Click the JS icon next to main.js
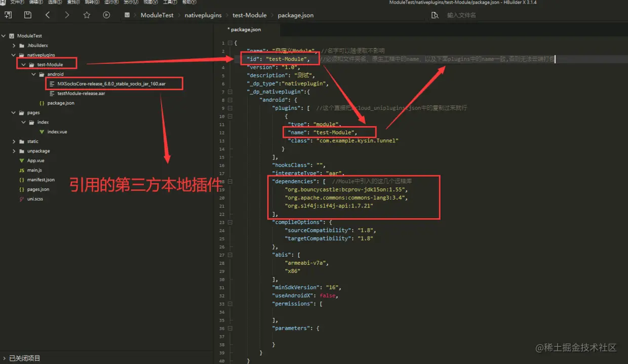The height and width of the screenshot is (364, 628). 21,170
